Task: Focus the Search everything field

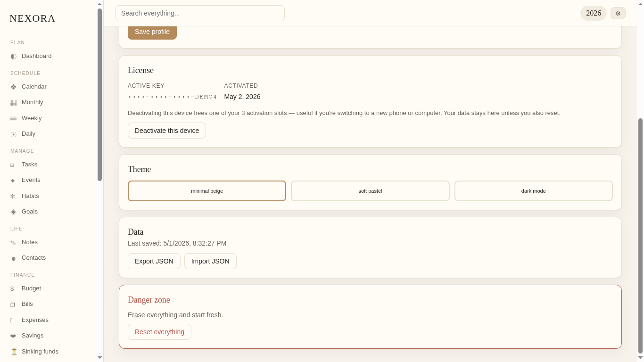Action: pyautogui.click(x=200, y=13)
